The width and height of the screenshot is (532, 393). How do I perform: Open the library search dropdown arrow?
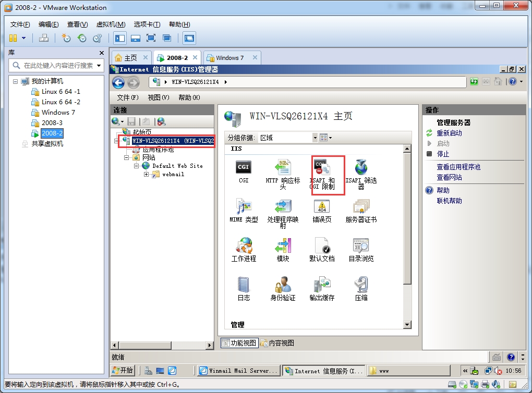(99, 66)
